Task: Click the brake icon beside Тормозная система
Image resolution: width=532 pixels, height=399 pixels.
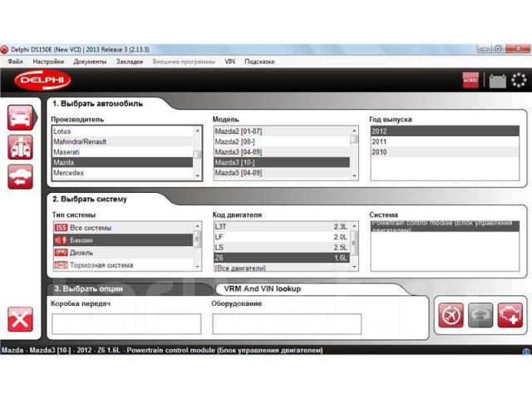Action: [x=61, y=265]
